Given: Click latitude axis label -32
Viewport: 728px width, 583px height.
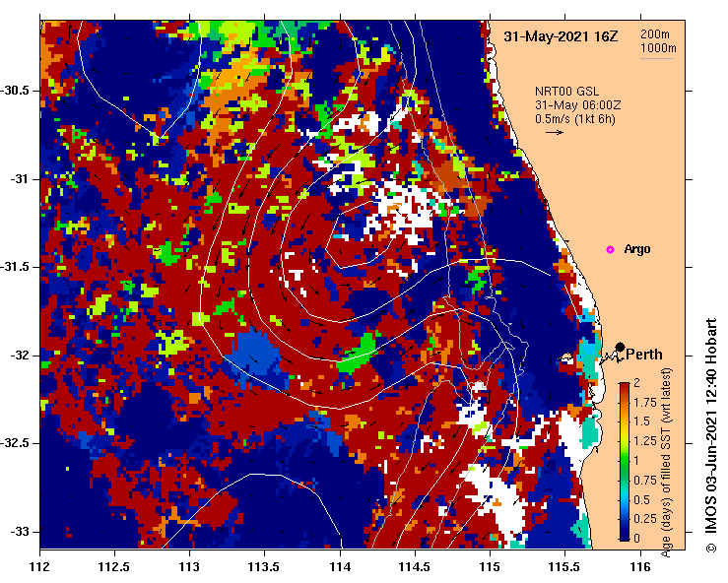Looking at the screenshot, I should (x=19, y=356).
